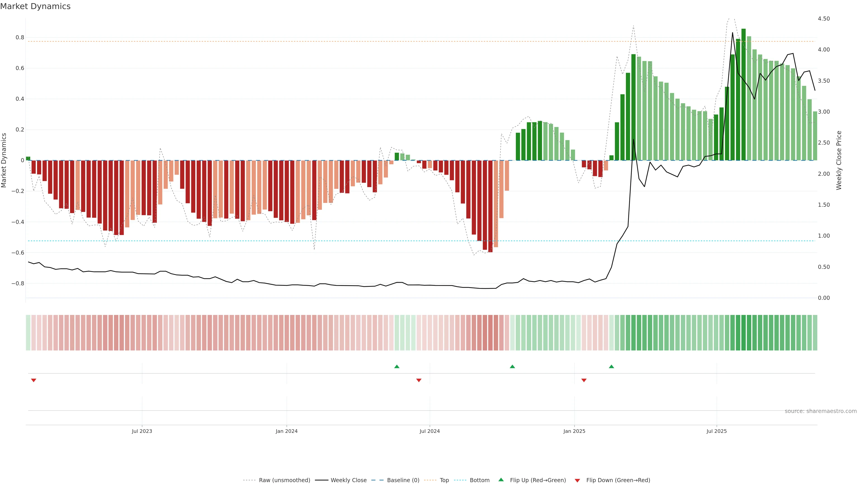Click the Jul 2025 x-axis label

[x=716, y=431]
